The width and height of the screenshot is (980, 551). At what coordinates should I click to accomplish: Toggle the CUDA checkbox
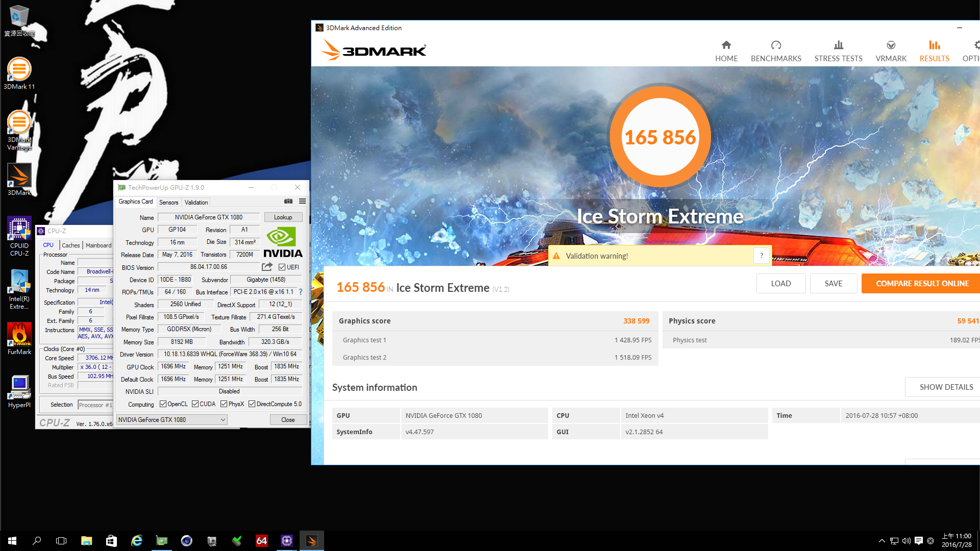tap(195, 404)
